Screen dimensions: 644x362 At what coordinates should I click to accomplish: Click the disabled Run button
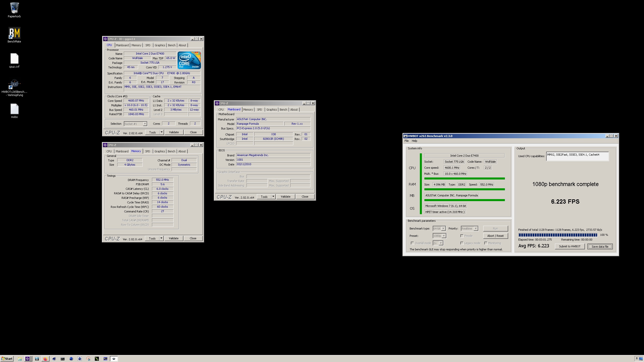point(495,229)
